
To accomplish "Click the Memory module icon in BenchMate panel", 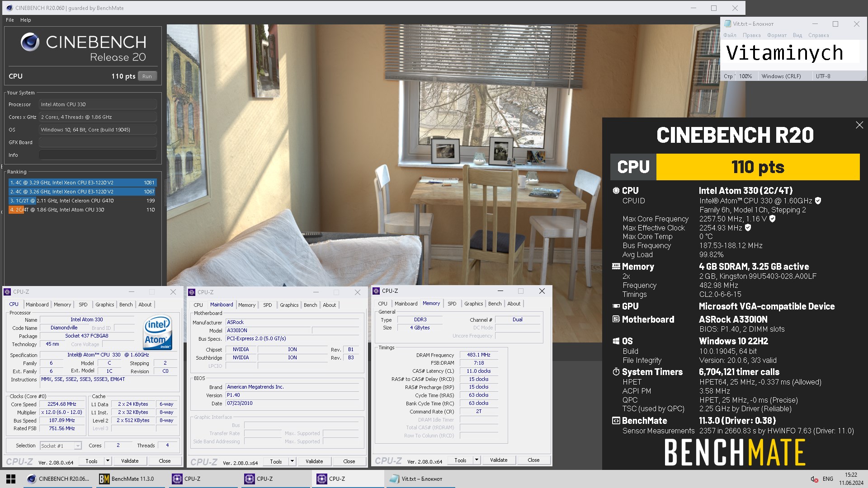I will click(616, 267).
